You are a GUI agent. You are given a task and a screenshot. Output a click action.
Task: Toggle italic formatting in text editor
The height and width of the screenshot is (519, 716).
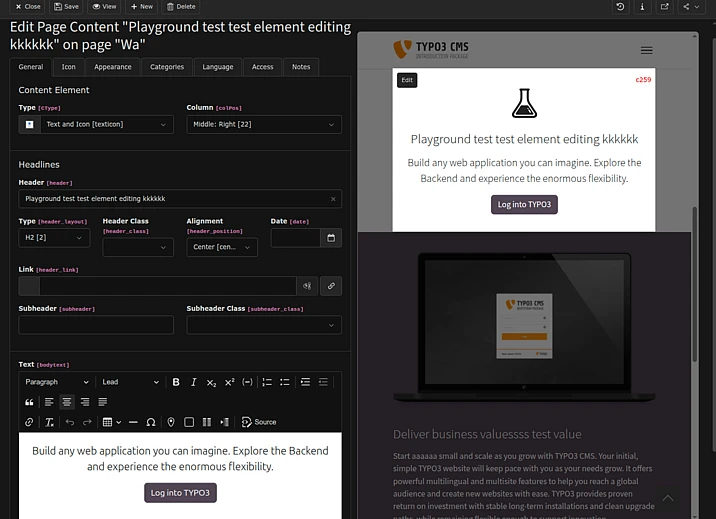(x=193, y=382)
